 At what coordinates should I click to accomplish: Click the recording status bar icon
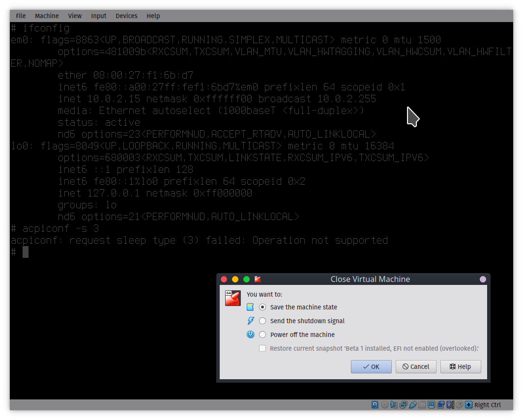(x=440, y=405)
